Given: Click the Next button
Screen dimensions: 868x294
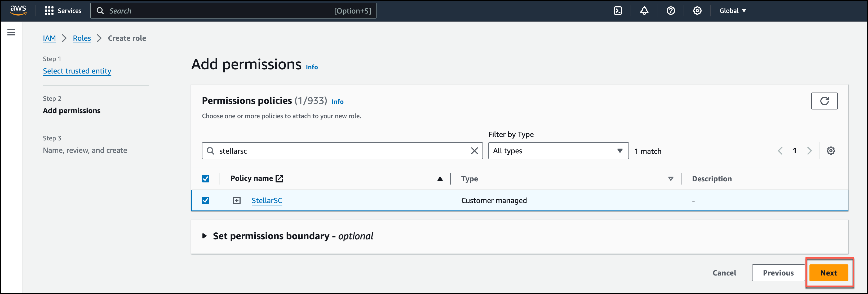Looking at the screenshot, I should [x=828, y=273].
